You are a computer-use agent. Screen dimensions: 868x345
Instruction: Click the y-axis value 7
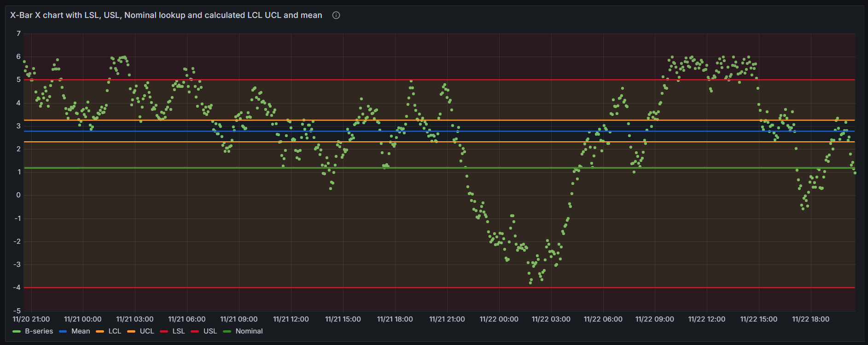point(18,34)
